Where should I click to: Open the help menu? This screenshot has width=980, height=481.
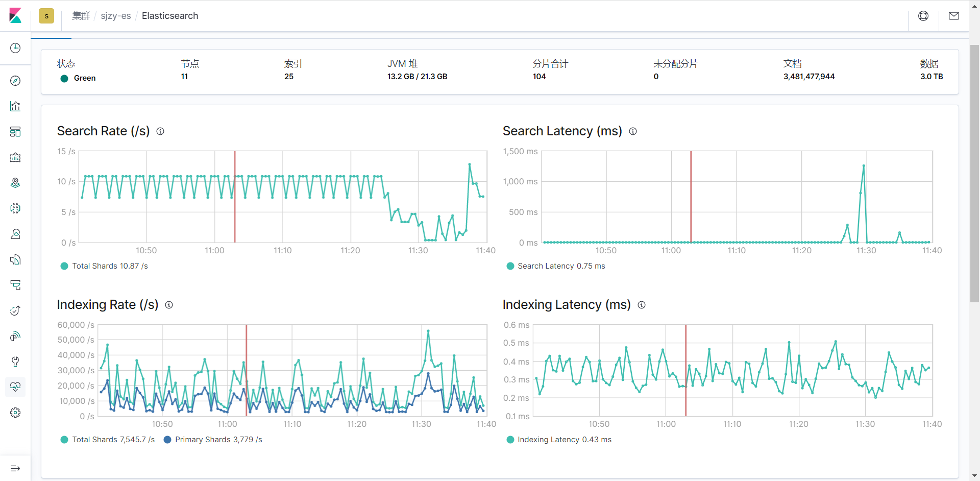(x=924, y=16)
